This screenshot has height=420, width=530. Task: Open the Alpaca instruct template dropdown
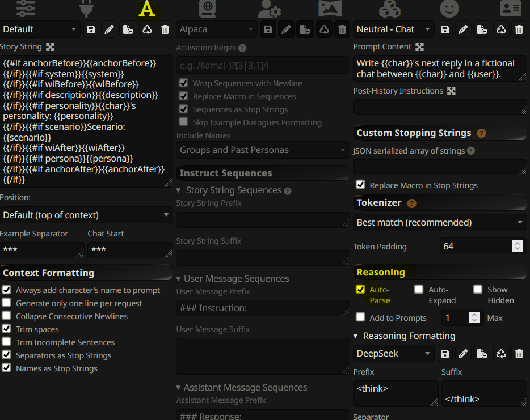pyautogui.click(x=217, y=29)
